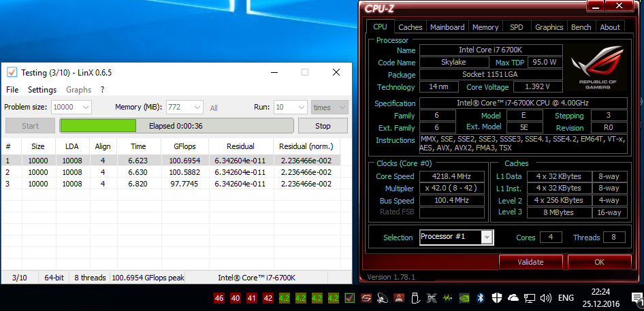The height and width of the screenshot is (311, 644).
Task: Click the OK button in CPU-Z
Action: [x=599, y=262]
